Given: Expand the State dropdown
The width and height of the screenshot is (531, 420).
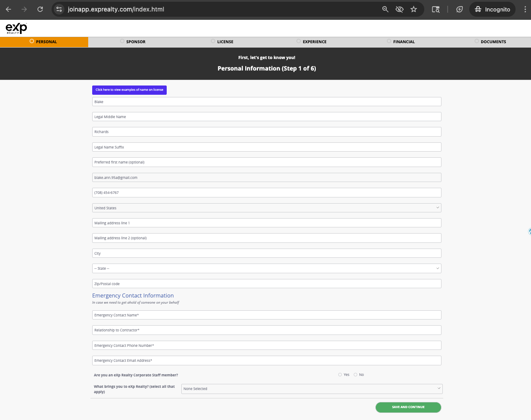Looking at the screenshot, I should 266,268.
